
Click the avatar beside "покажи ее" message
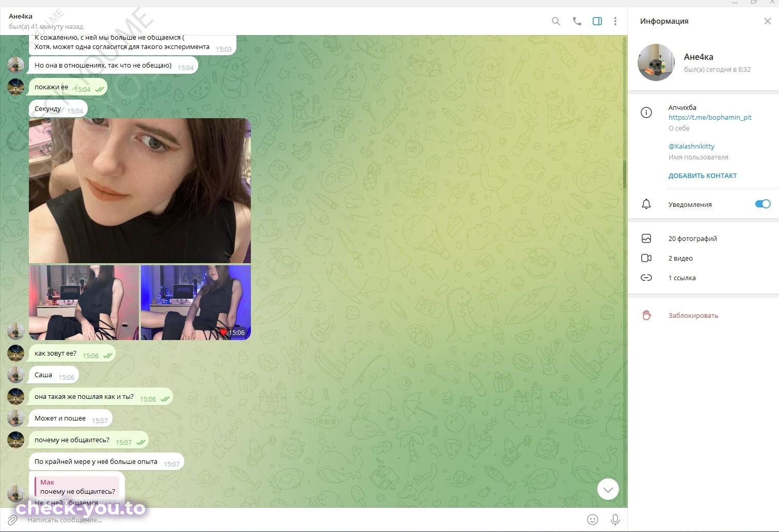[x=15, y=87]
